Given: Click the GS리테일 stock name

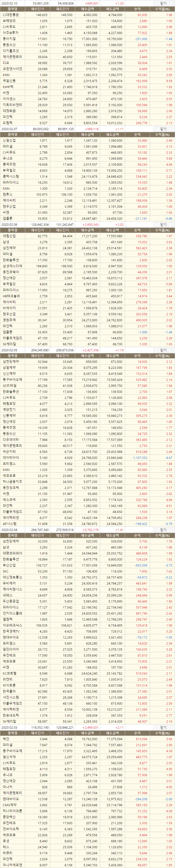Looking at the screenshot, I should click(9, 386).
